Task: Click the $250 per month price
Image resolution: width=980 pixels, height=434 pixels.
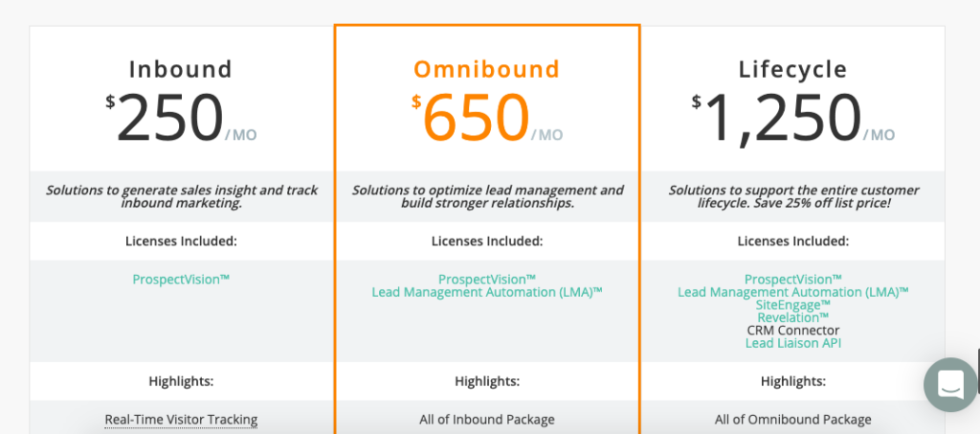Action: click(x=181, y=118)
